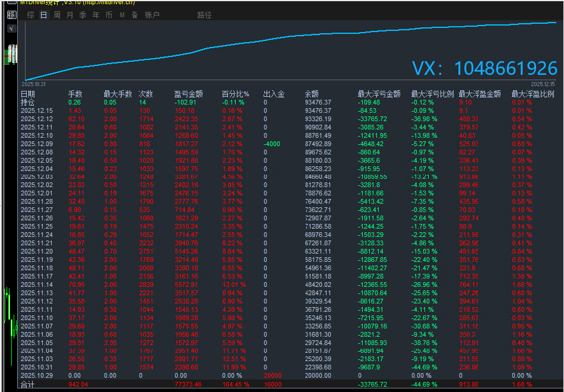
Task: Switch to the 综 summary tab
Action: click(30, 15)
